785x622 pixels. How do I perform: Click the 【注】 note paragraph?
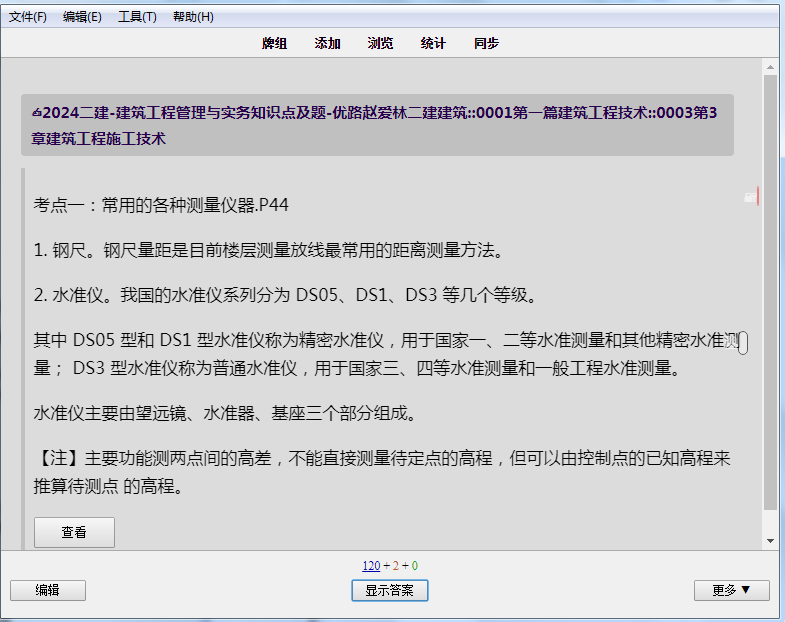tap(382, 472)
